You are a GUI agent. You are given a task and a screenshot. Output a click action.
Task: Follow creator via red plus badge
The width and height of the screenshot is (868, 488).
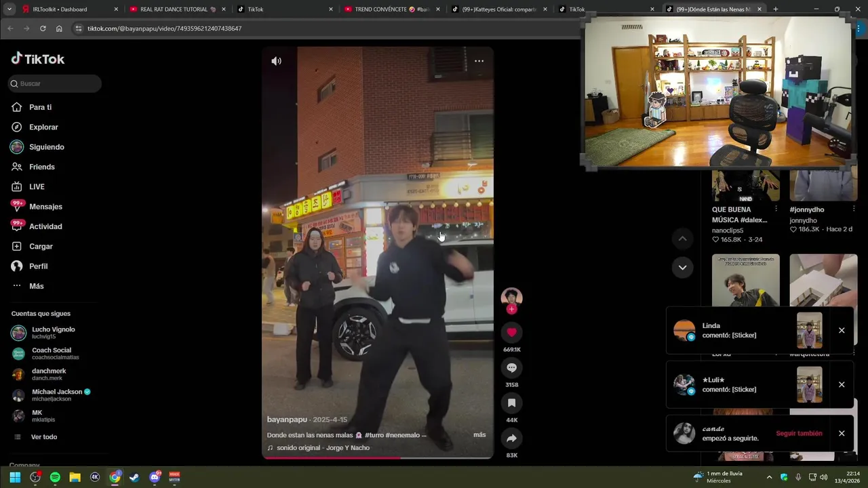[511, 309]
